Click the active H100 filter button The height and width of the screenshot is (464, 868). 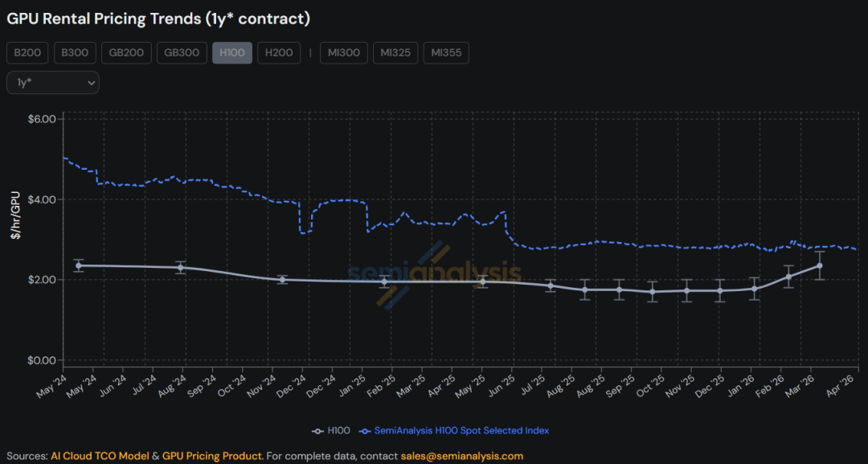click(232, 53)
